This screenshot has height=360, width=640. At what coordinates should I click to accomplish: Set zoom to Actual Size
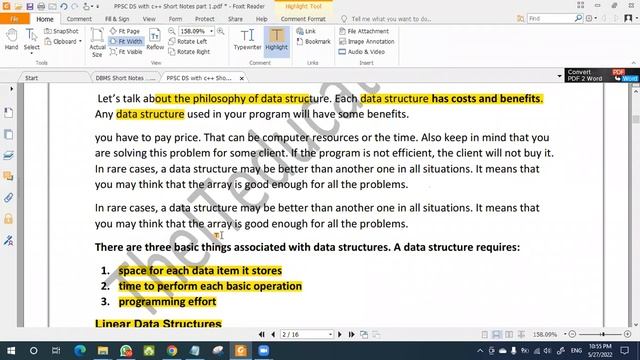[x=97, y=42]
